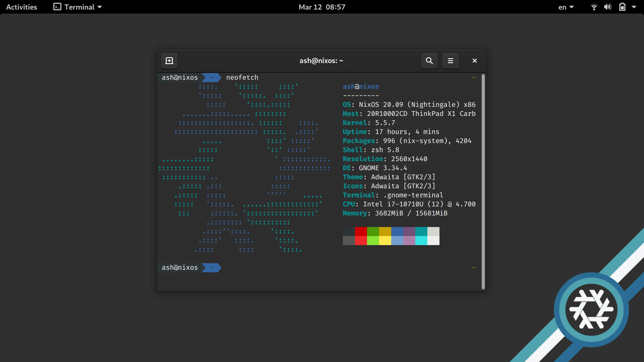Click the Wi-Fi status icon
Viewport: 644px width, 362px height.
(594, 7)
